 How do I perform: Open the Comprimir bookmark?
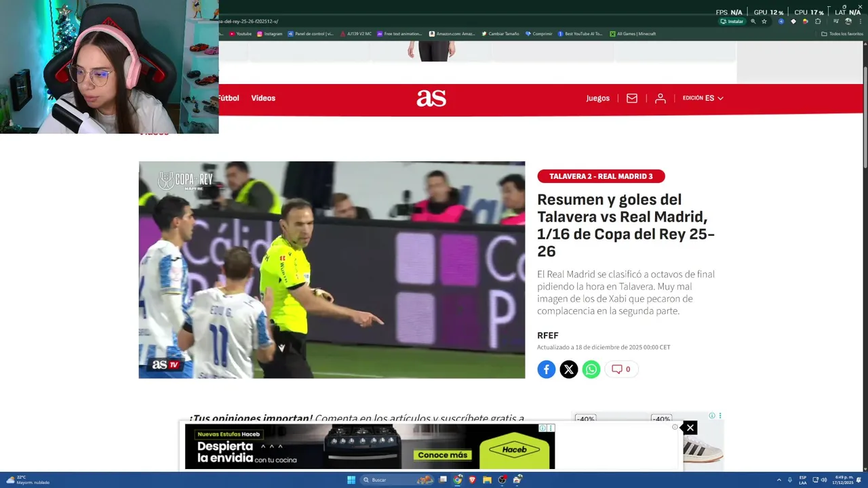(x=539, y=34)
